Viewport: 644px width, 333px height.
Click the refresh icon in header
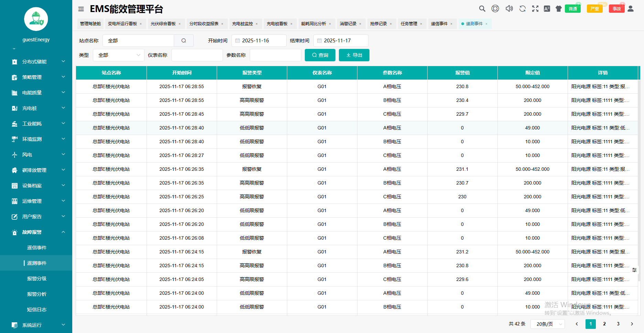click(522, 9)
